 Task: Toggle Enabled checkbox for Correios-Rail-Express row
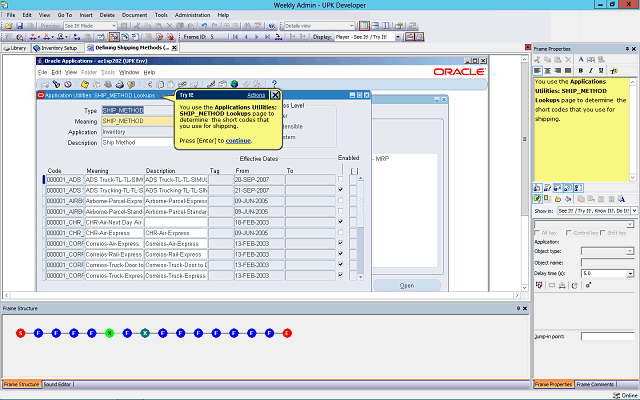pyautogui.click(x=341, y=253)
